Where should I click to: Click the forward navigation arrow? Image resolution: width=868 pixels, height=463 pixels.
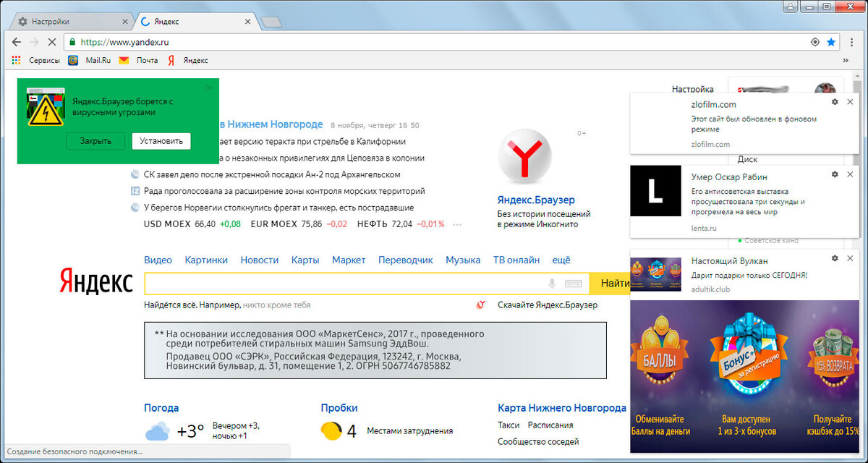34,42
